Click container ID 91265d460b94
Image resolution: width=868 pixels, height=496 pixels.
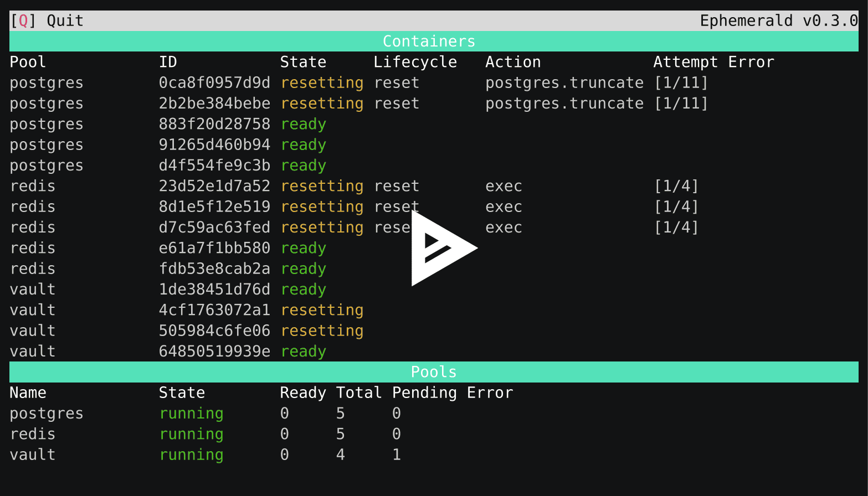tap(214, 144)
